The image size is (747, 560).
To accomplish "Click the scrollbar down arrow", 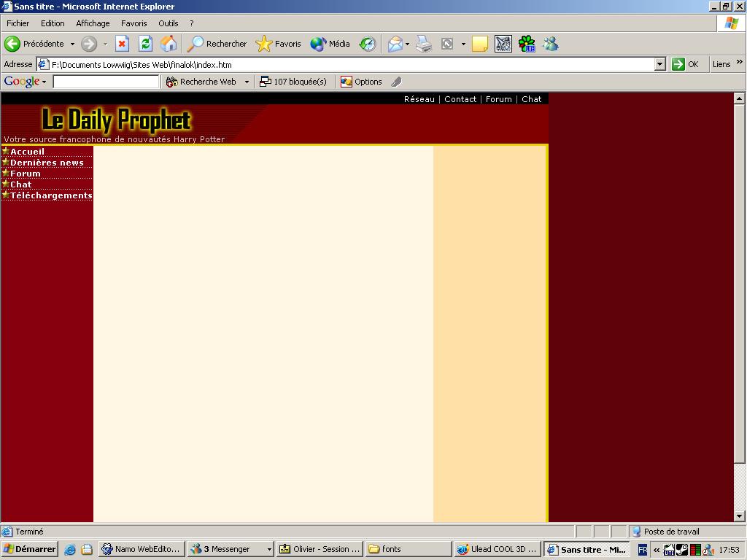I will click(740, 516).
